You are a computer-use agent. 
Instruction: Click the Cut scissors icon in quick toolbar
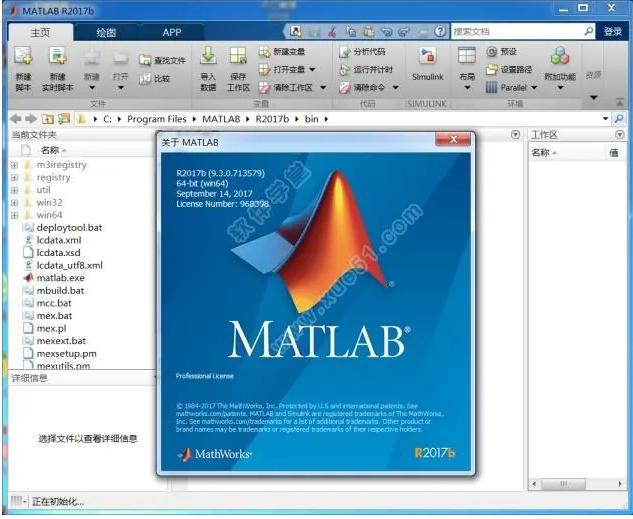click(x=332, y=31)
